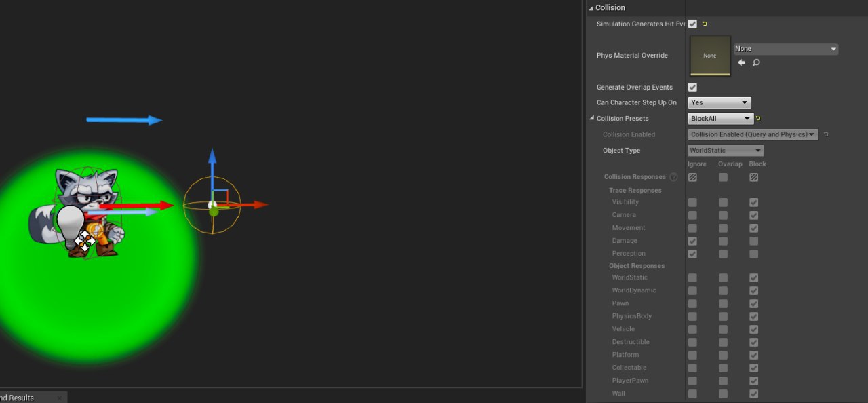Check Ignore for Perception trace response
Viewport: 868px width, 403px height.
[x=692, y=254]
